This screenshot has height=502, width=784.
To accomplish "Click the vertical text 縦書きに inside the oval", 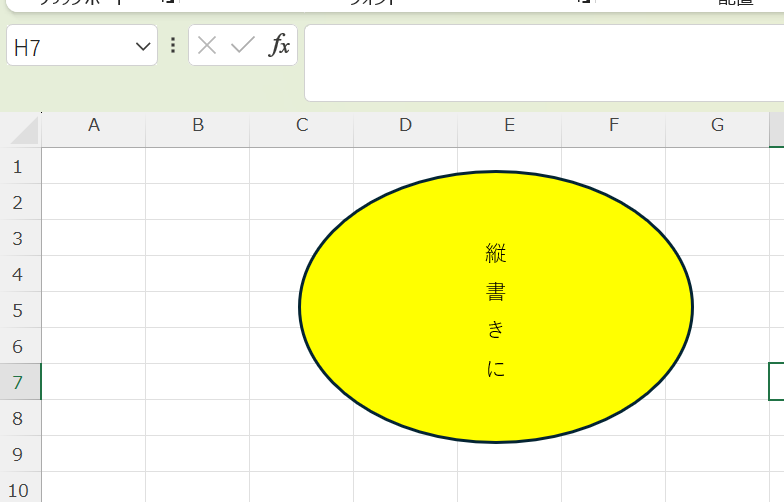I will 496,310.
